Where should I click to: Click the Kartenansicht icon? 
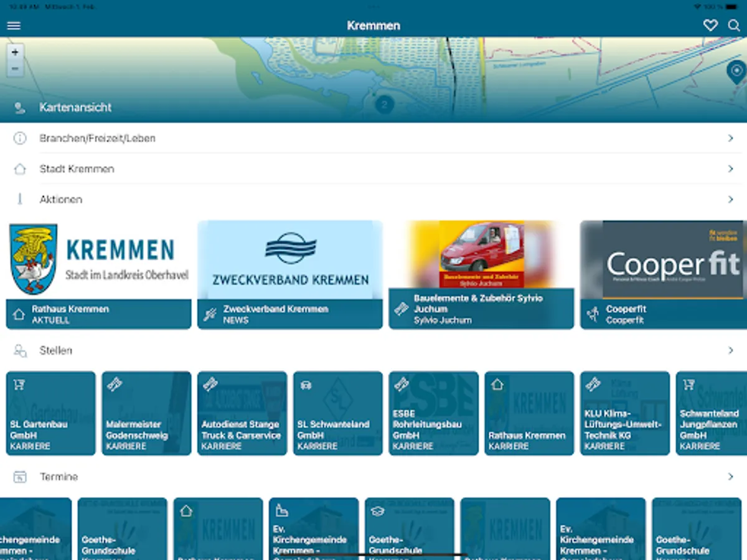(x=20, y=108)
